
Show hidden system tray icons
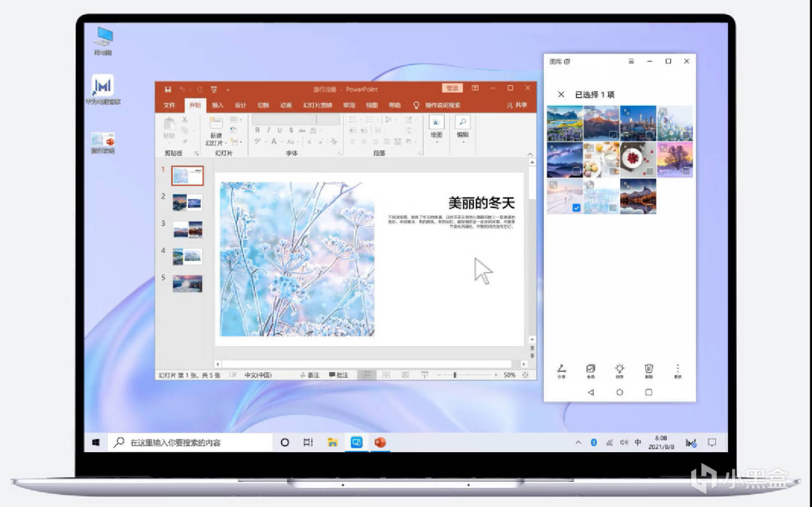[578, 443]
